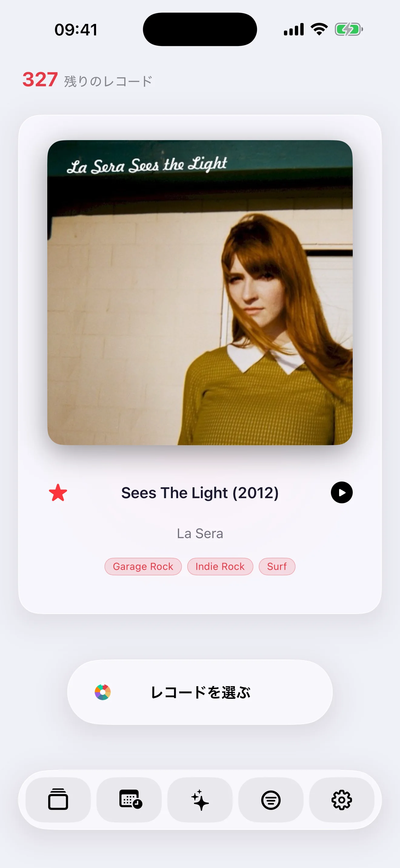Open the collection stack tab
Viewport: 400px width, 868px height.
pyautogui.click(x=58, y=800)
